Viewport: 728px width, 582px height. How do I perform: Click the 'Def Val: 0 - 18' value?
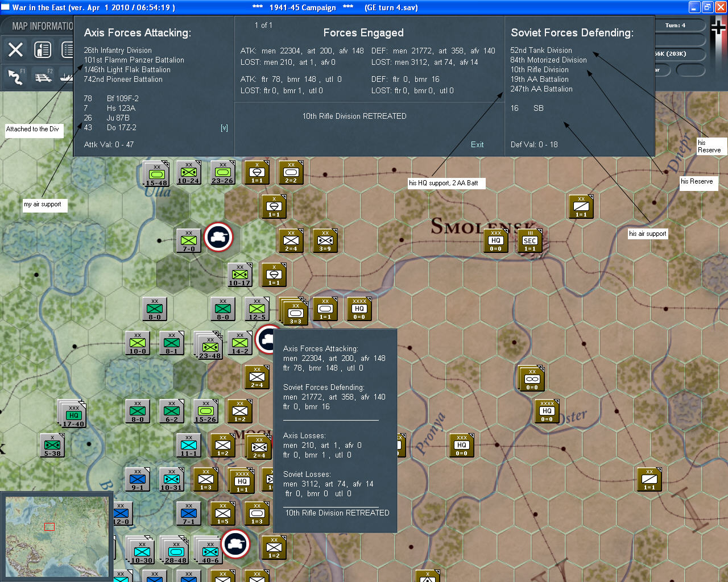pos(534,144)
